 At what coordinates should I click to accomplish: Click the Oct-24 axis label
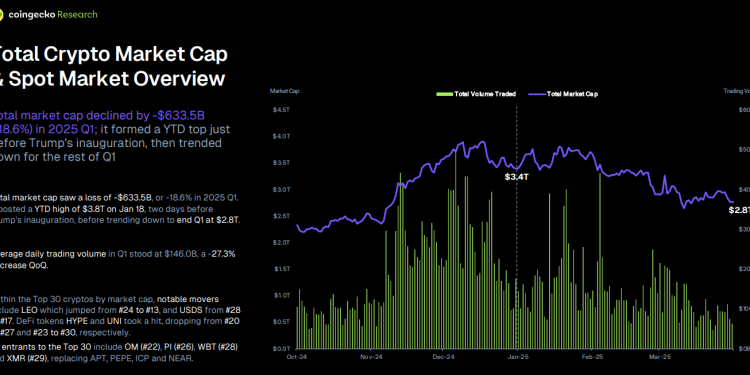point(294,357)
